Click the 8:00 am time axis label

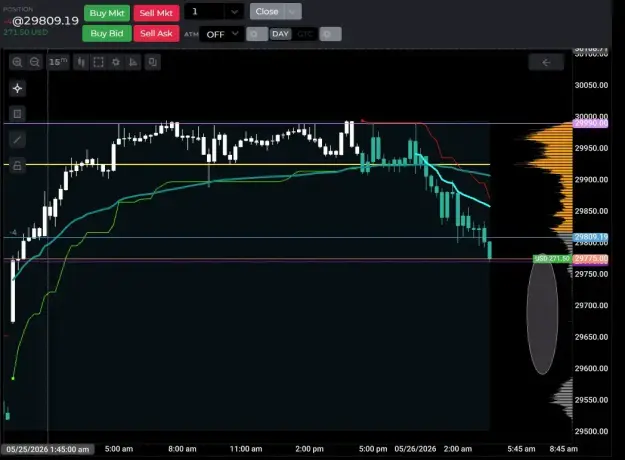coord(182,449)
